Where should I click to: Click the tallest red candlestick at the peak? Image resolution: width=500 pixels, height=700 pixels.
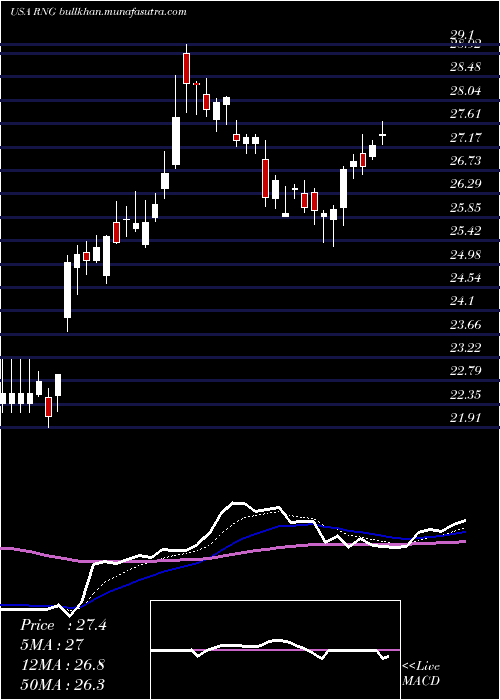tap(186, 68)
